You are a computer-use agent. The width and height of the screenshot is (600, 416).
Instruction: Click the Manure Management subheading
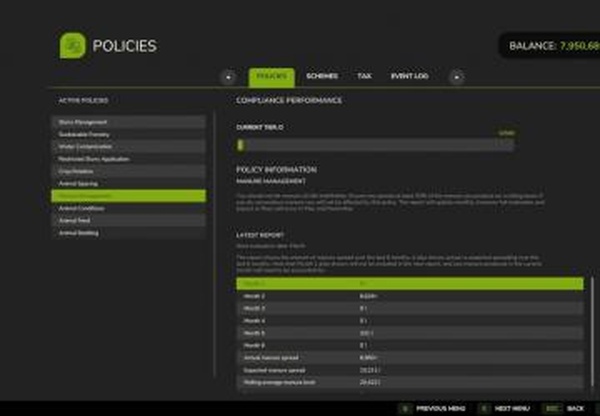(x=271, y=181)
